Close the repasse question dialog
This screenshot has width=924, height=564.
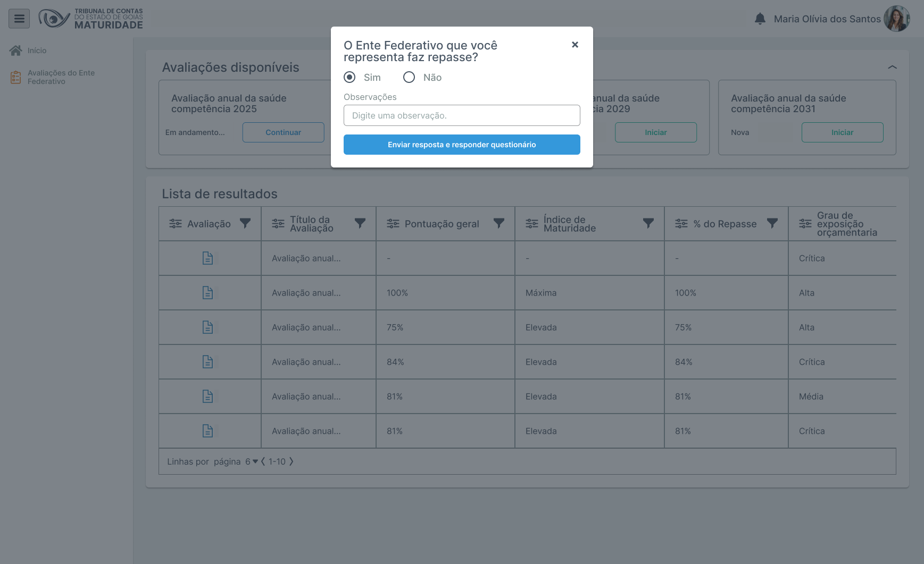tap(575, 45)
